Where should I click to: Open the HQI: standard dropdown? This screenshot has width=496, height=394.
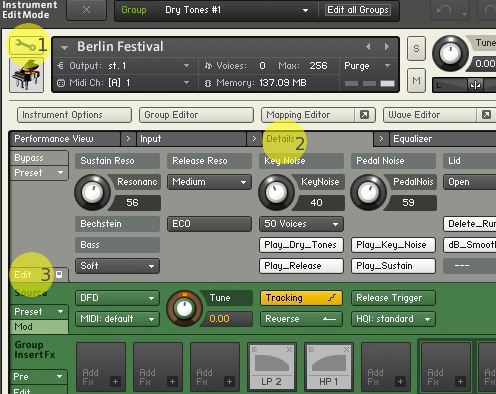393,319
